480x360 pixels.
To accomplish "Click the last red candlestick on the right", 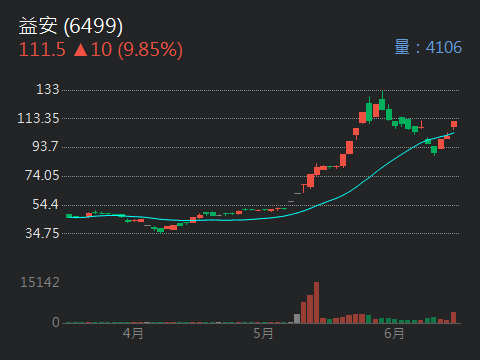I will tap(454, 125).
